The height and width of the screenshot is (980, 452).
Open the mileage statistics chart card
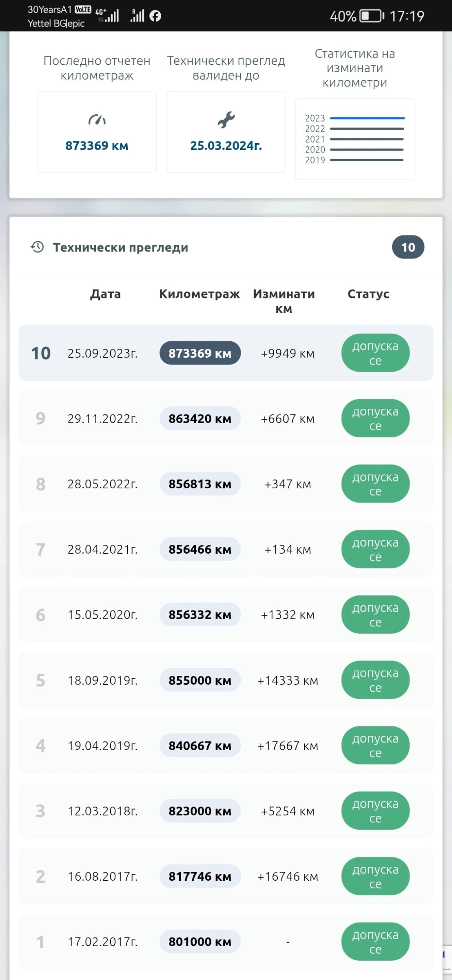[x=355, y=139]
